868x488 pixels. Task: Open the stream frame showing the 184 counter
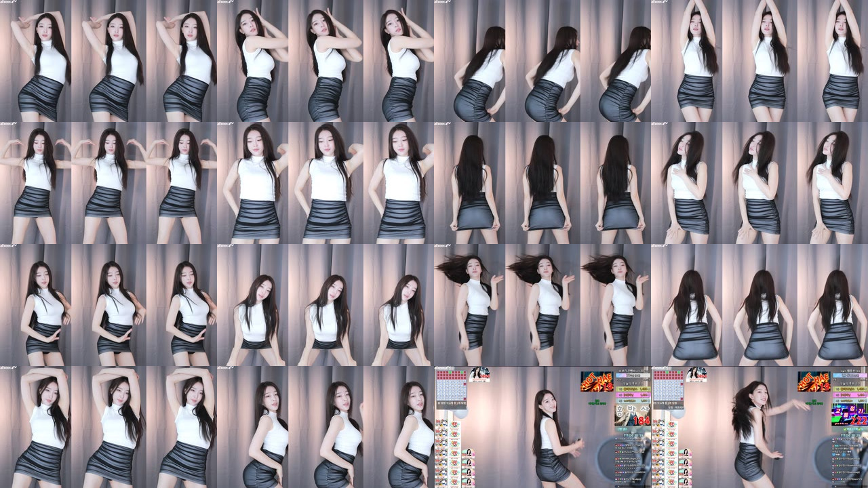542,427
